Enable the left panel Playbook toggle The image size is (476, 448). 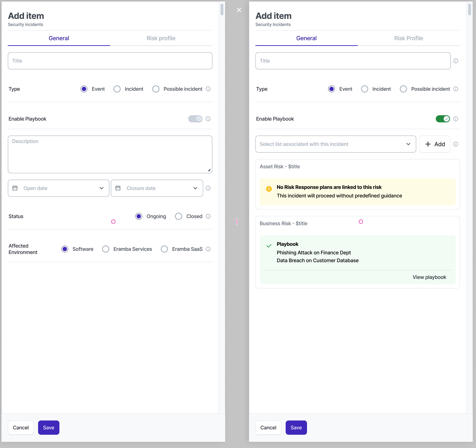tap(195, 119)
